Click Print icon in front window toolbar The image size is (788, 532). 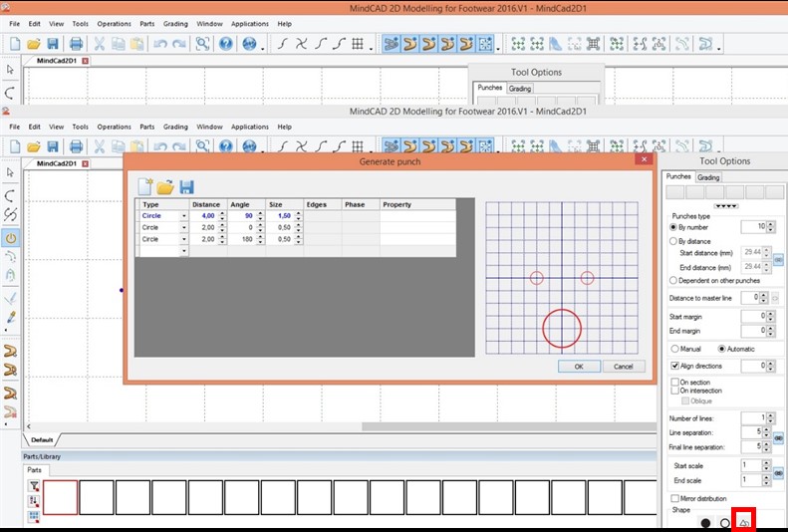click(77, 146)
